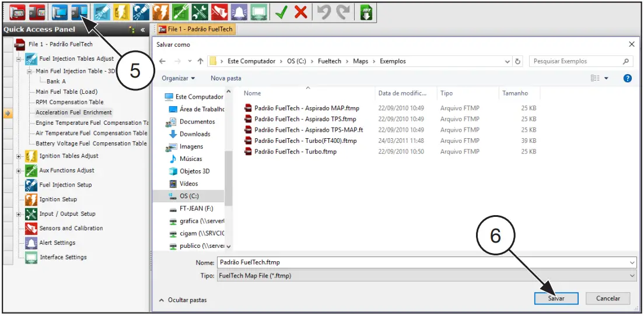The width and height of the screenshot is (644, 316).
Task: Open the Tipo file type combo box
Action: click(x=426, y=276)
